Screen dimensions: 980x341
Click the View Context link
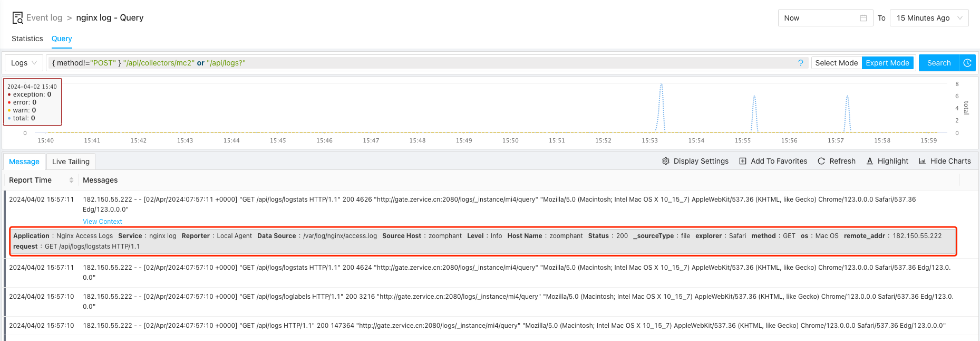coord(102,222)
